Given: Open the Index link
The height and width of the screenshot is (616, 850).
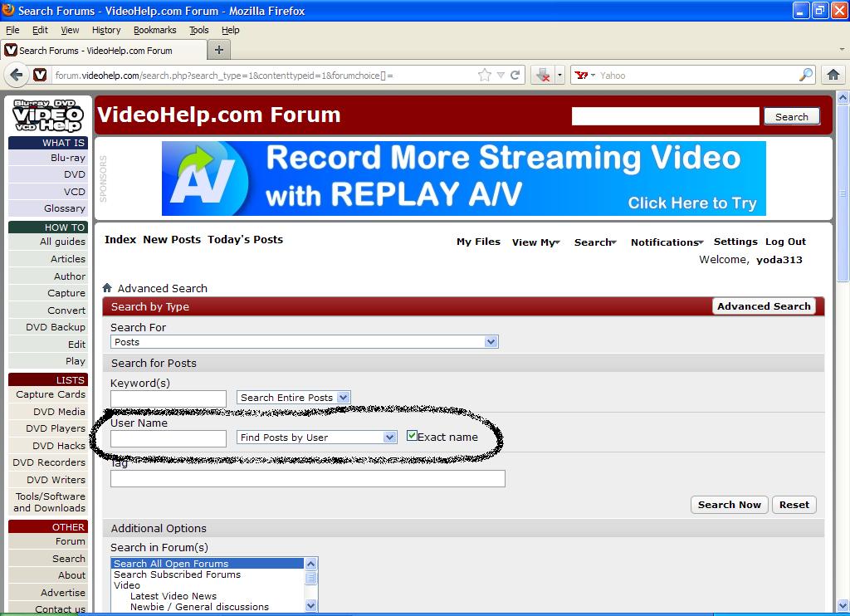Looking at the screenshot, I should (120, 240).
